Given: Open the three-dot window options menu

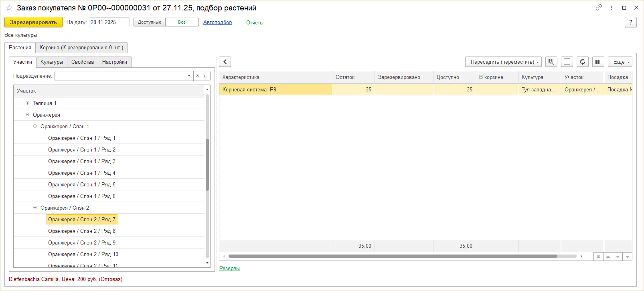Looking at the screenshot, I should (x=612, y=8).
